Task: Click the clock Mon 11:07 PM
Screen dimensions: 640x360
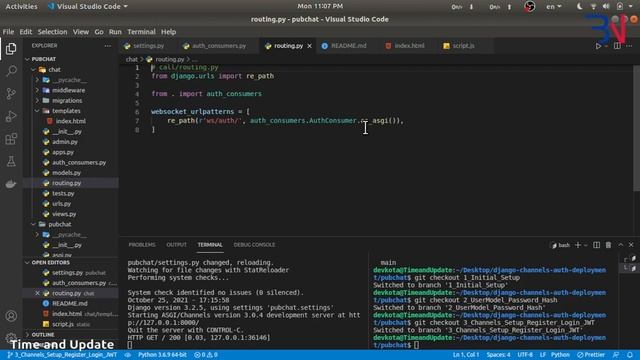Action: tap(320, 6)
